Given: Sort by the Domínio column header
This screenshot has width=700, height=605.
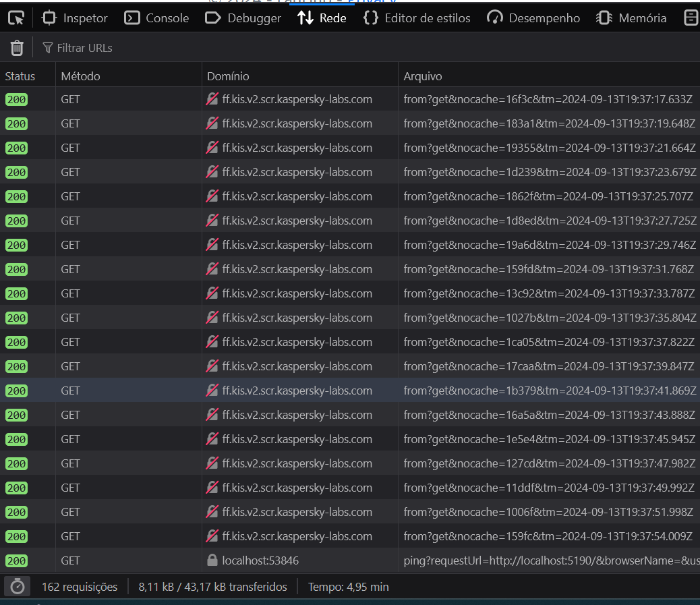Looking at the screenshot, I should pos(300,76).
